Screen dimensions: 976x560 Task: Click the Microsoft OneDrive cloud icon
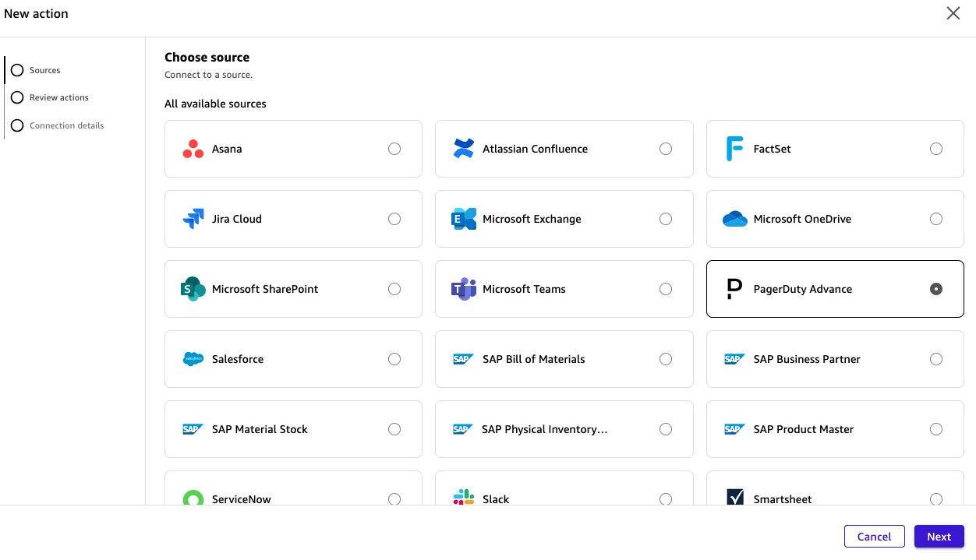pyautogui.click(x=734, y=219)
